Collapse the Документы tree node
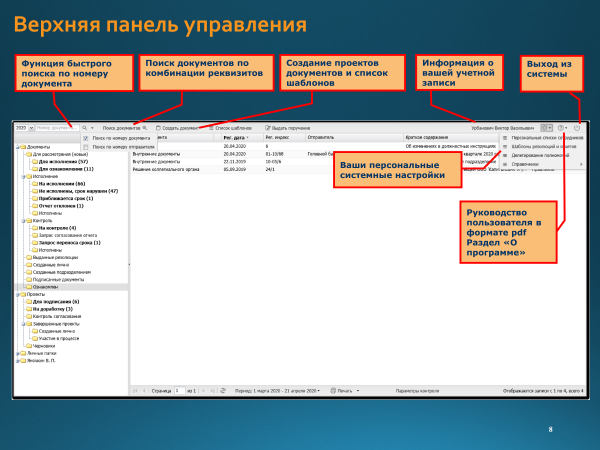This screenshot has height=450, width=600. (x=18, y=146)
